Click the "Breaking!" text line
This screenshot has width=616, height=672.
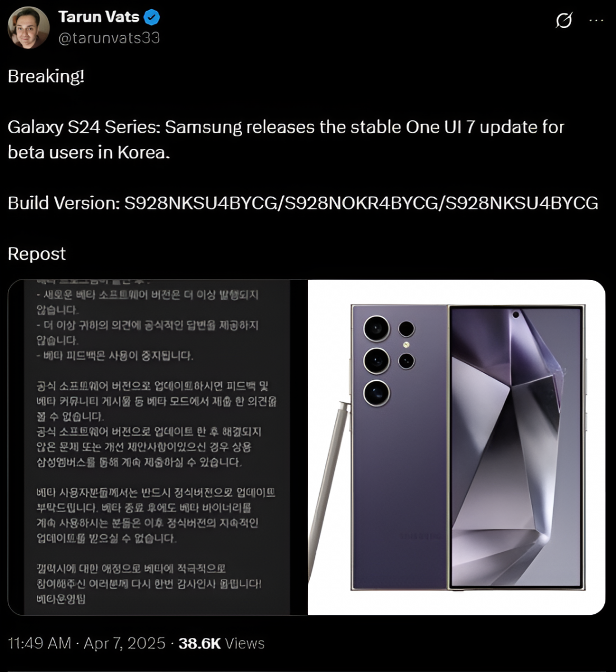[x=46, y=76]
